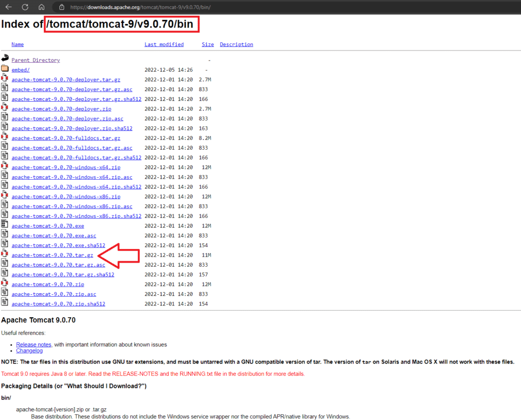Screen dimensions: 521x420
Task: Click archive icon beside deployer.zip
Action: coord(5,107)
